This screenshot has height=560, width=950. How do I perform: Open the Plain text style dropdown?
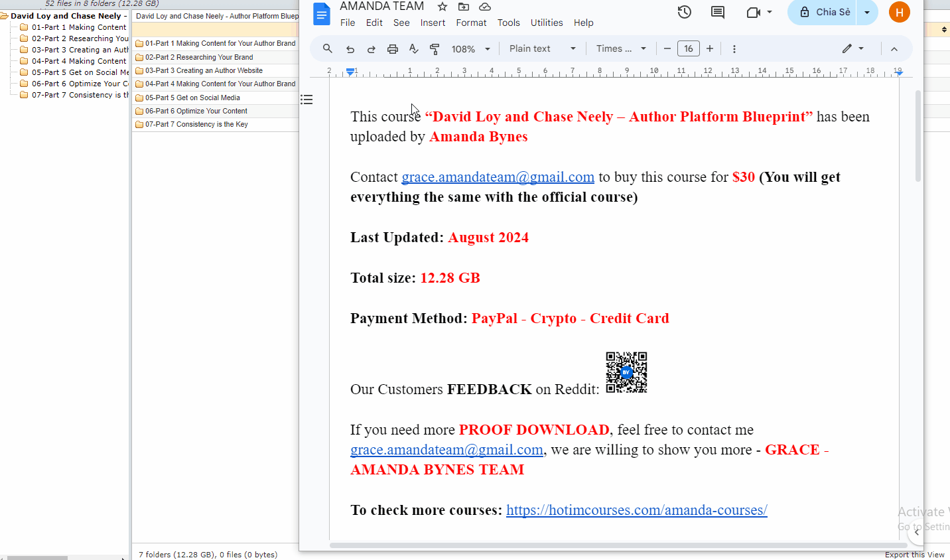click(x=542, y=48)
